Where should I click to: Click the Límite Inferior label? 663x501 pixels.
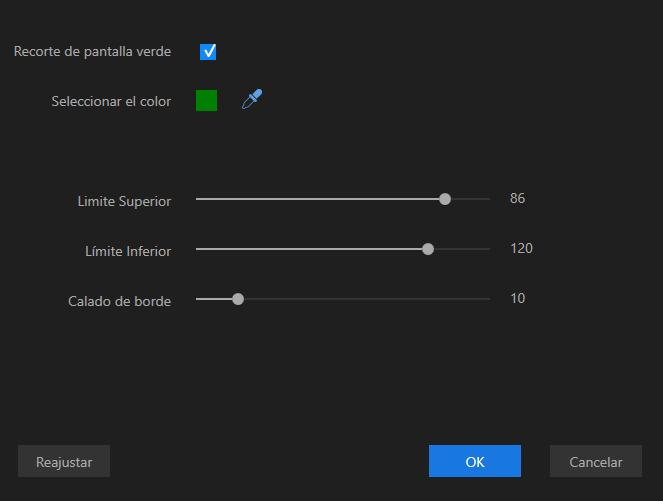coord(128,252)
